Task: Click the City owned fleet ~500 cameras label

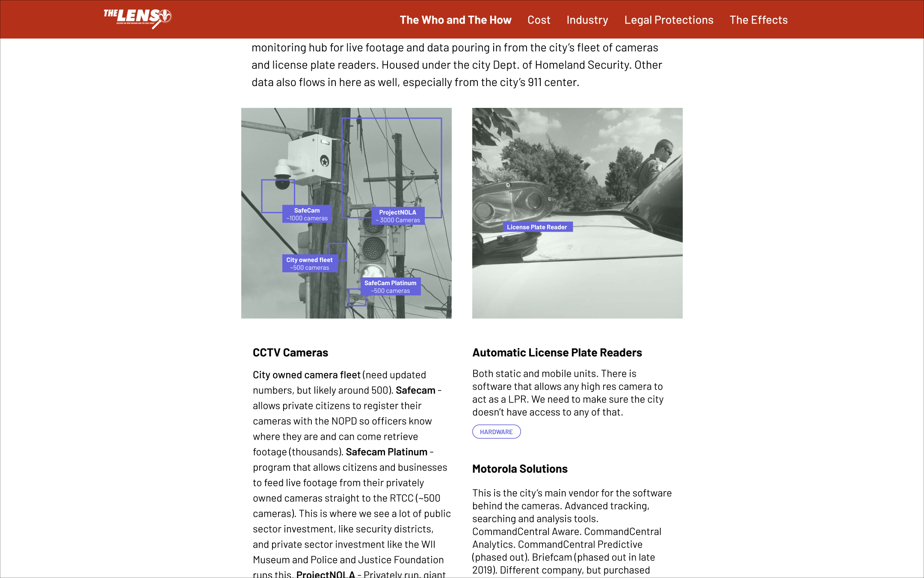Action: [x=310, y=264]
